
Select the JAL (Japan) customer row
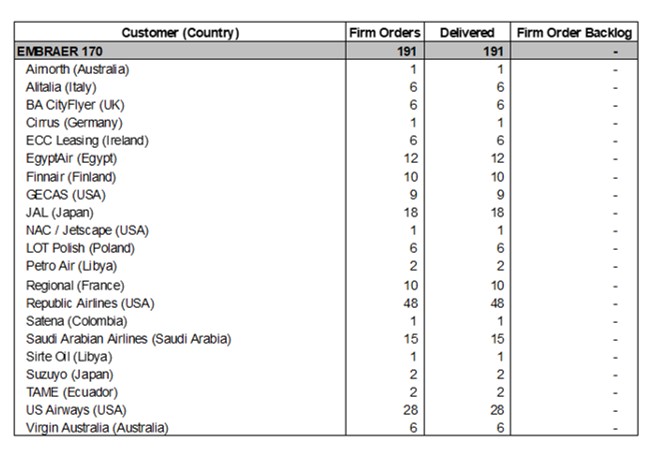pos(60,213)
